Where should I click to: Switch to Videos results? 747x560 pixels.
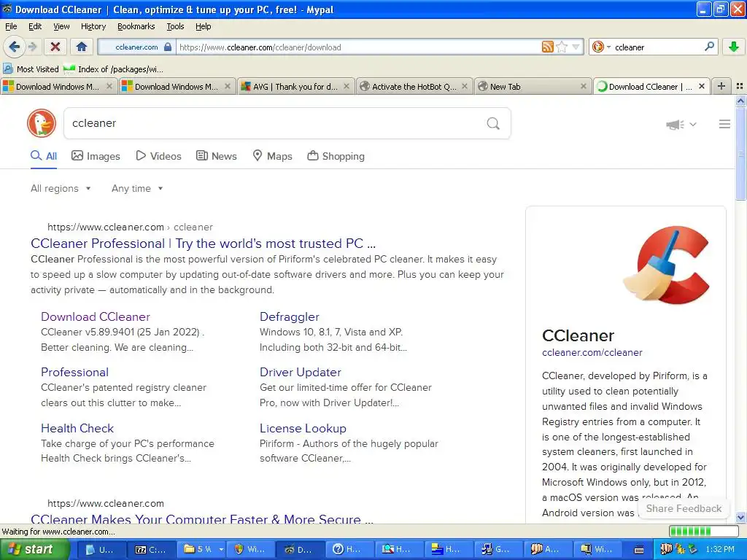pyautogui.click(x=158, y=156)
